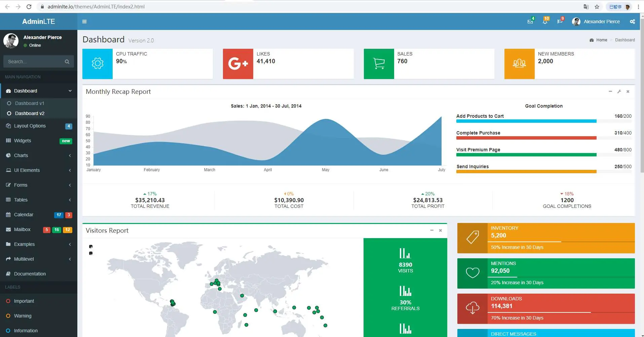
Task: Click the Send Inquiries progress bar
Action: (x=544, y=172)
